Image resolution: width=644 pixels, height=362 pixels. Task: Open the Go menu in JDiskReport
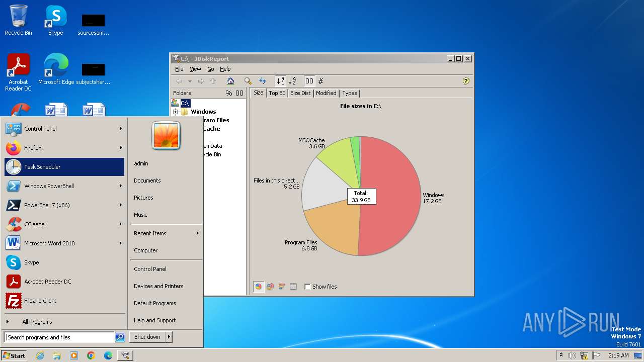point(211,69)
